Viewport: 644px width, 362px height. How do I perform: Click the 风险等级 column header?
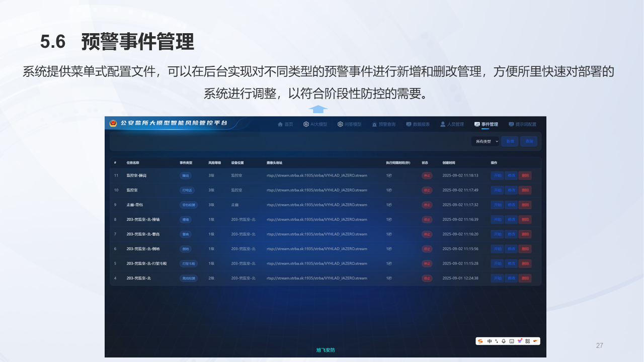215,163
